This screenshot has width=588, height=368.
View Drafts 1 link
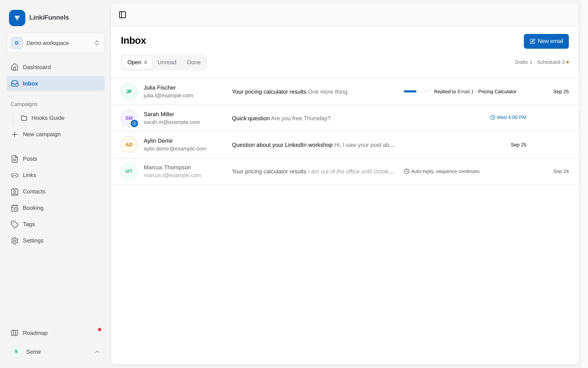523,62
